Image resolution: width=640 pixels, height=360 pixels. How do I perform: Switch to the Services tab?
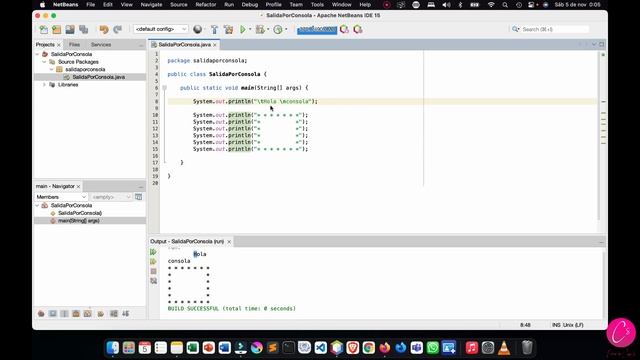coord(101,44)
